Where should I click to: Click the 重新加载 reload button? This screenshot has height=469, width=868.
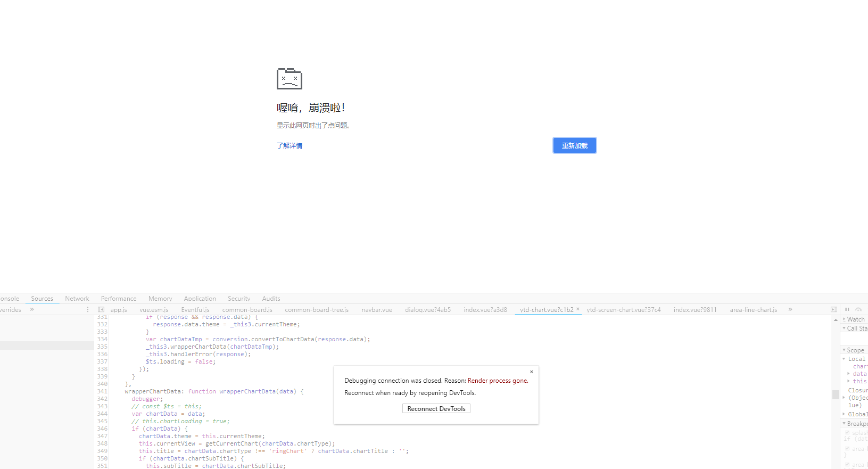pos(575,145)
